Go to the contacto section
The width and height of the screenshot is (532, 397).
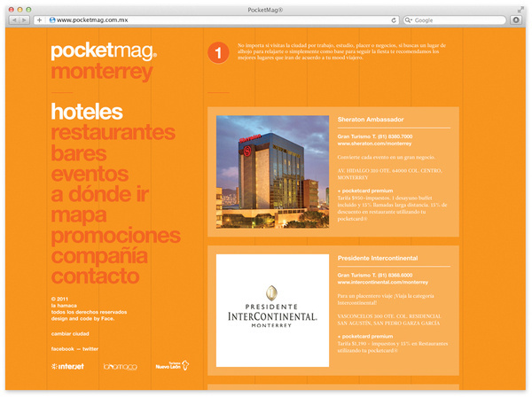click(96, 276)
